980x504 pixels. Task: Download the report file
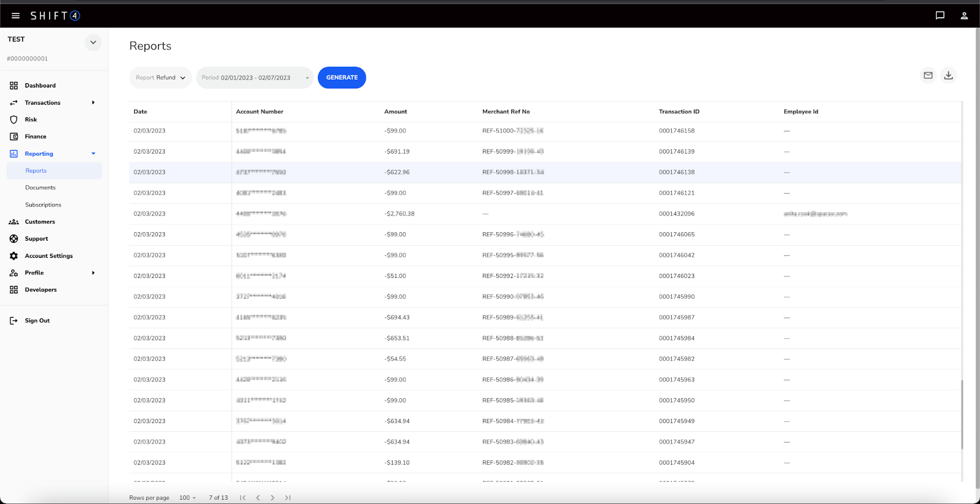(948, 75)
